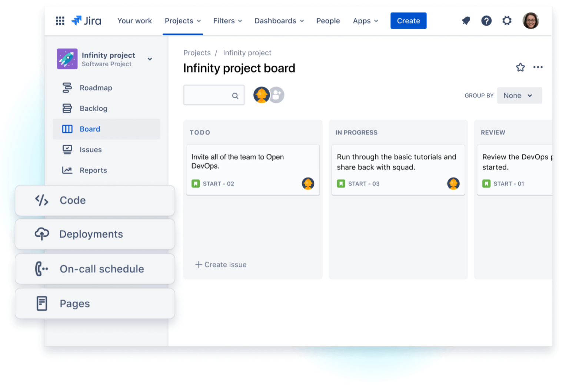Expand the Infinity project switcher chevron
This screenshot has width=569, height=392.
[150, 59]
